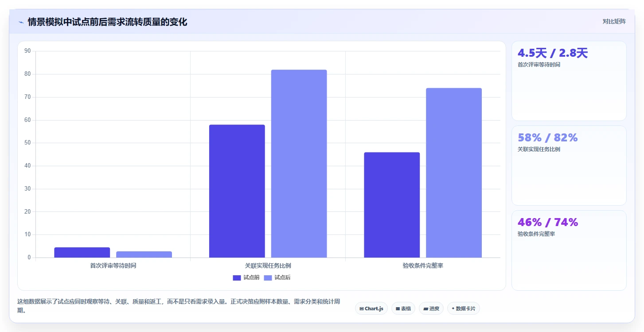This screenshot has width=644, height=332.
Task: Click 验收条件完整率 caption in stat card
Action: click(x=536, y=234)
